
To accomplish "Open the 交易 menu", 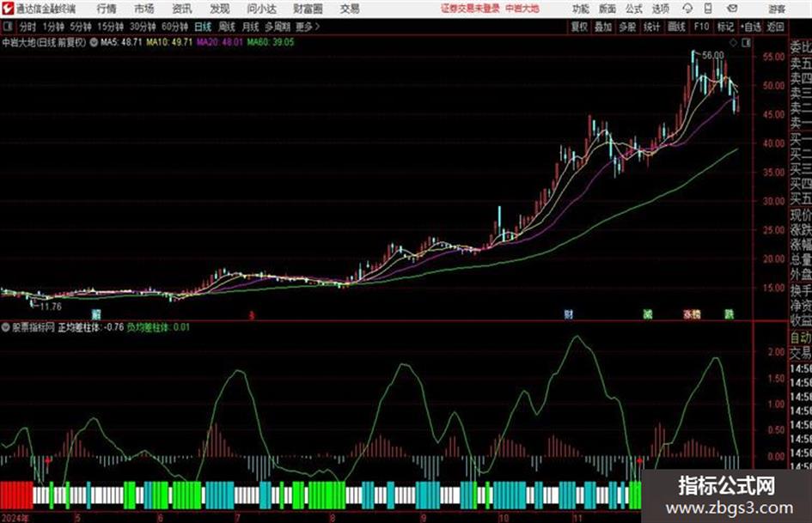I will click(x=350, y=9).
